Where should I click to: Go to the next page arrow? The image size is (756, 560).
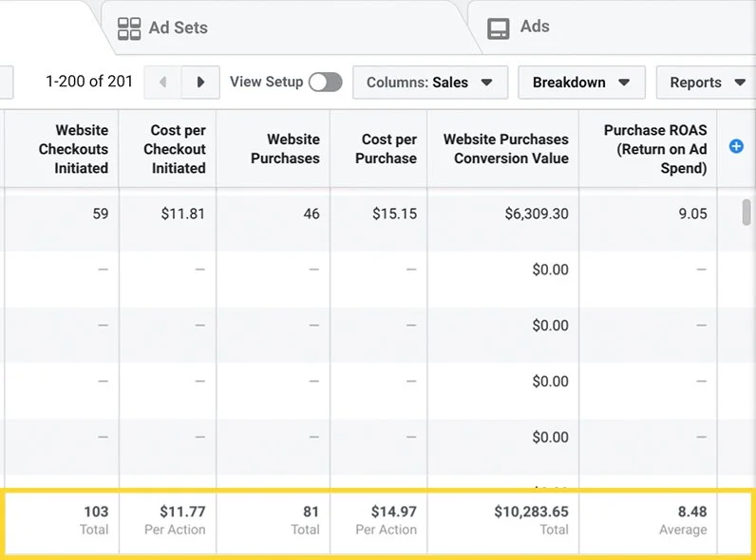(x=200, y=83)
